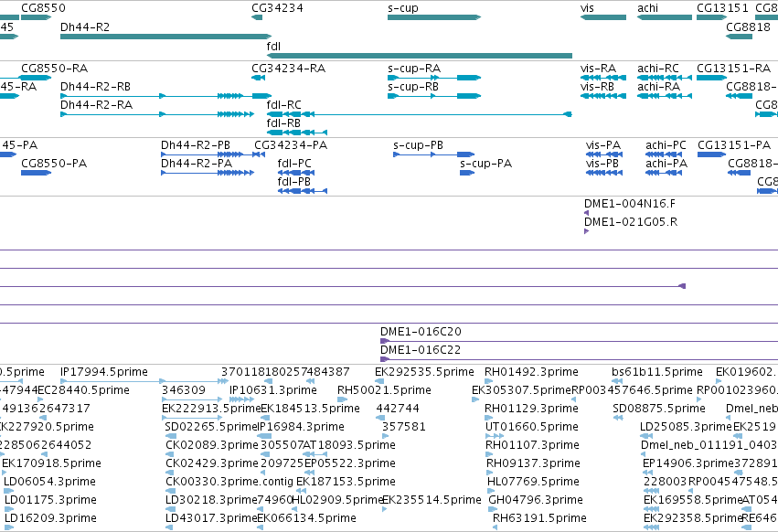Select EST IP17994.5prime
This screenshot has width=778, height=532.
[104, 372]
